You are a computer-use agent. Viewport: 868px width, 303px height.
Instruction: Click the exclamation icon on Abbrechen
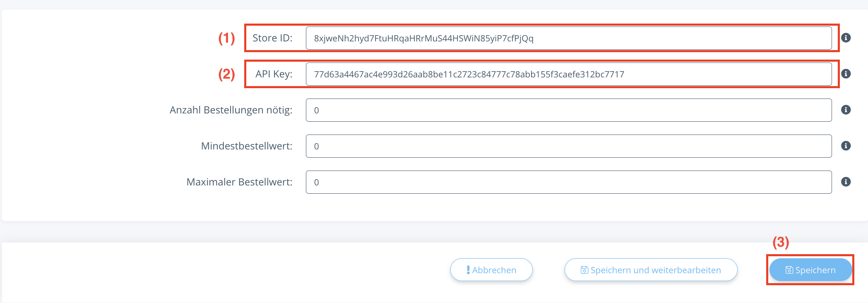(468, 270)
